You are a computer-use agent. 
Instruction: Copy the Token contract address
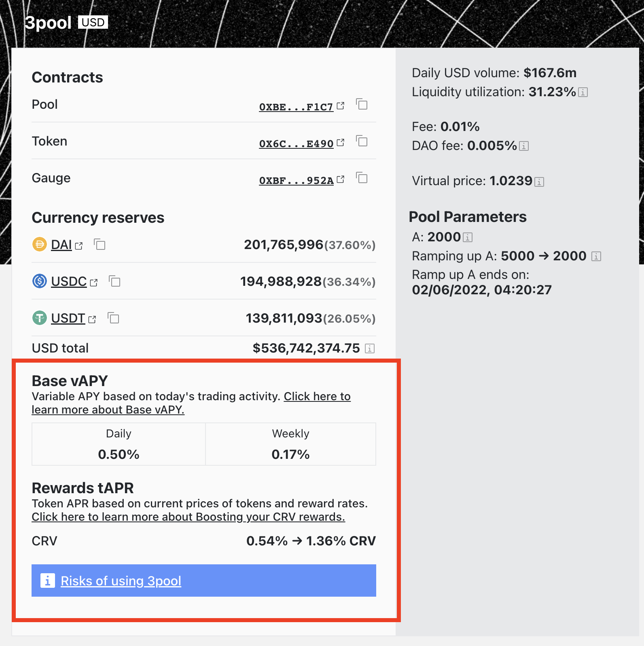(x=362, y=141)
